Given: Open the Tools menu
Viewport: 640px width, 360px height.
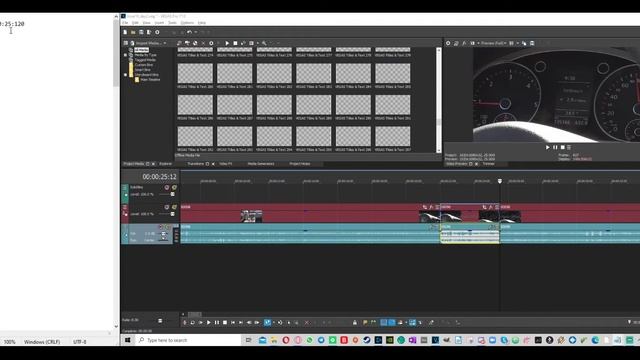Looking at the screenshot, I should 172,23.
